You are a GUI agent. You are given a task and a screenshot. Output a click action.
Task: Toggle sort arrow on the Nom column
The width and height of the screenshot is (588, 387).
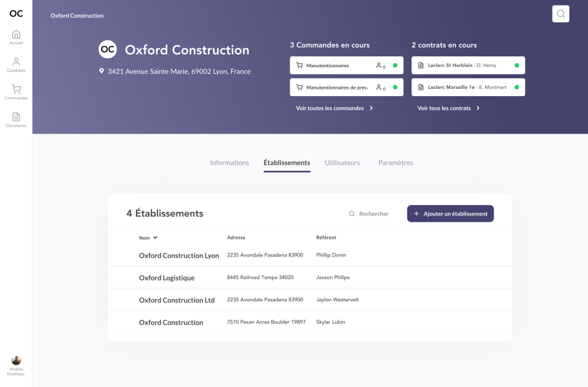(x=155, y=238)
